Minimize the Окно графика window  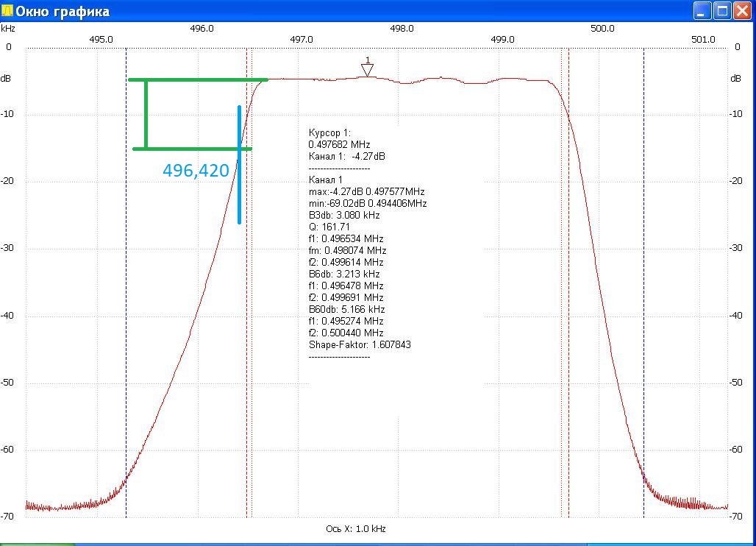click(702, 10)
